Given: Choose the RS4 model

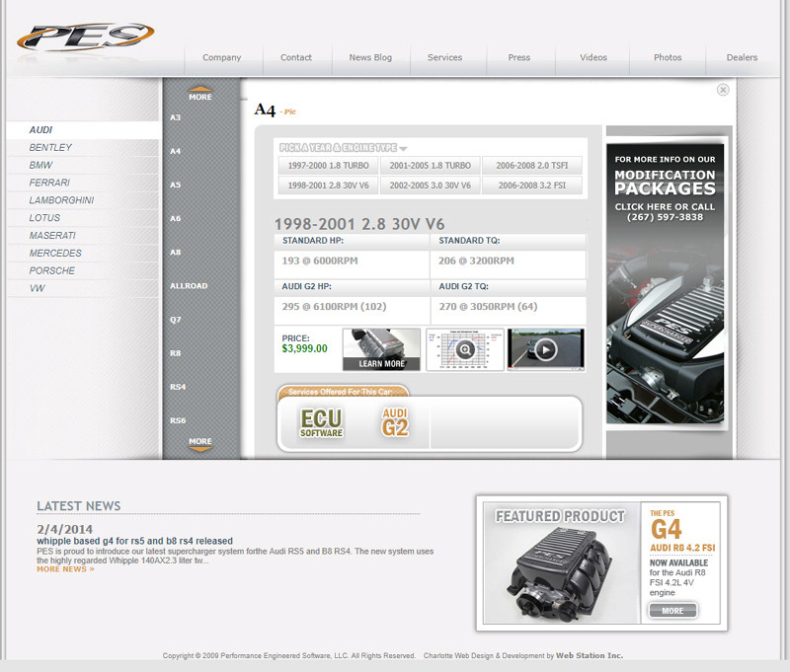Looking at the screenshot, I should pyautogui.click(x=178, y=387).
